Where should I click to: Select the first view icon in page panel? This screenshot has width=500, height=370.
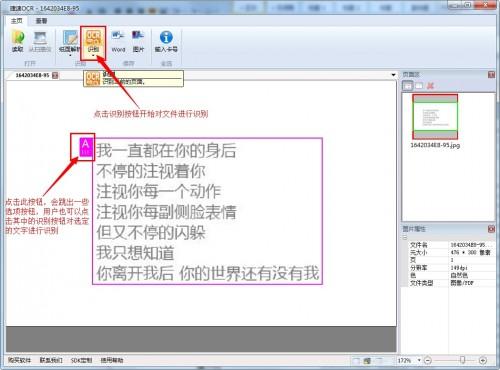[x=407, y=86]
